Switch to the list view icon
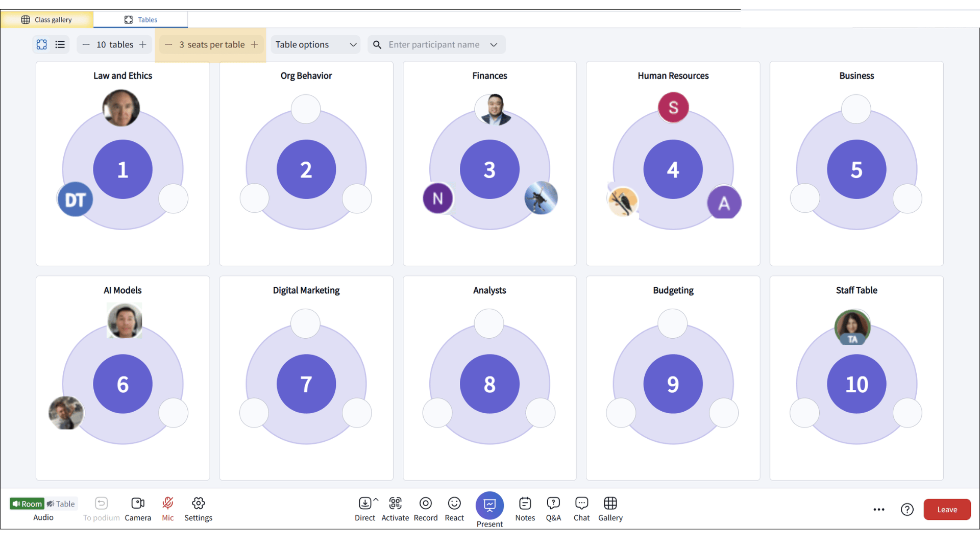The width and height of the screenshot is (980, 551). pyautogui.click(x=60, y=44)
